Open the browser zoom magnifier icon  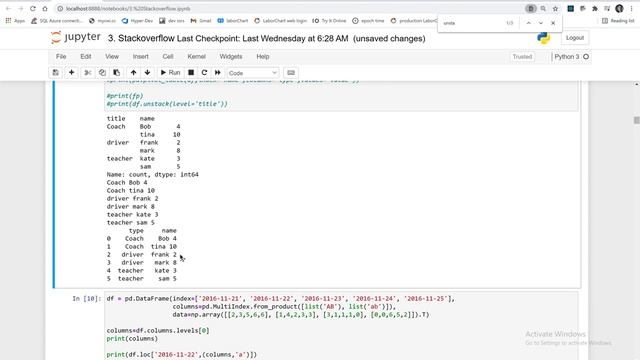(543, 9)
